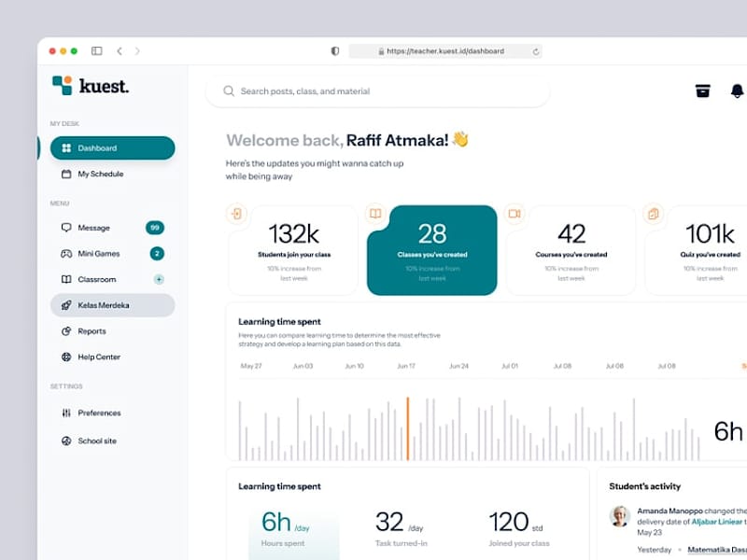
Task: Click the copy icon on quiz card
Action: [653, 214]
